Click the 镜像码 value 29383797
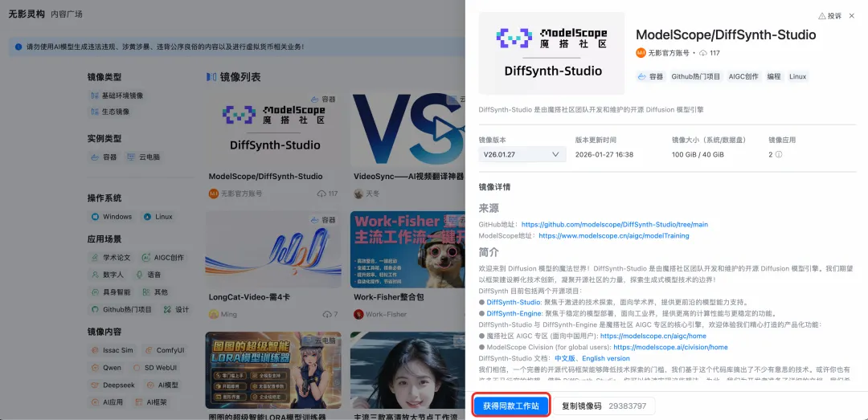The image size is (868, 420). click(627, 406)
